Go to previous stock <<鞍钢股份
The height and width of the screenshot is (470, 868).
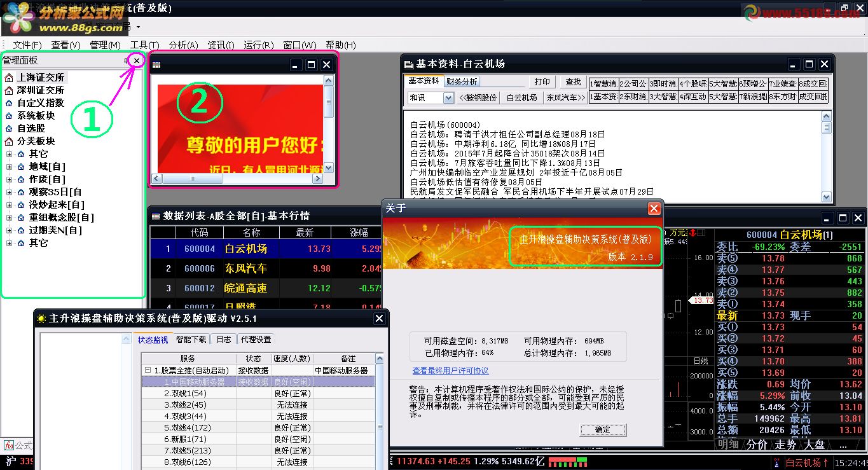click(x=478, y=98)
